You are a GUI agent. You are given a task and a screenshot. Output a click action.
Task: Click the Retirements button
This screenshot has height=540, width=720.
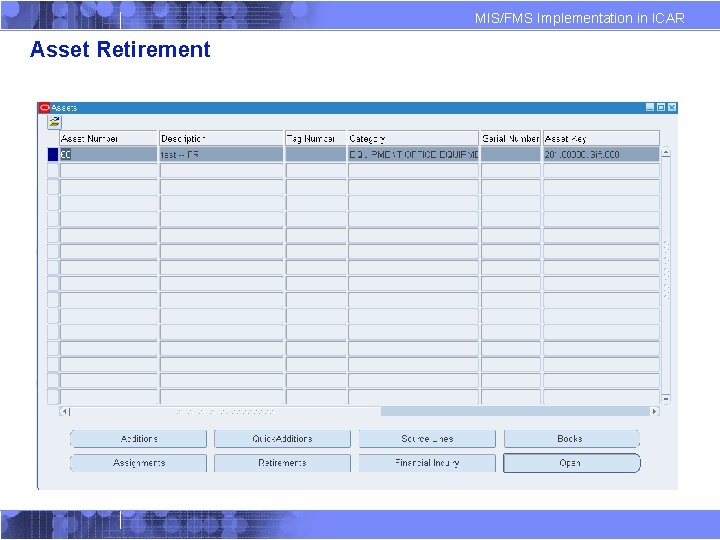coord(282,463)
